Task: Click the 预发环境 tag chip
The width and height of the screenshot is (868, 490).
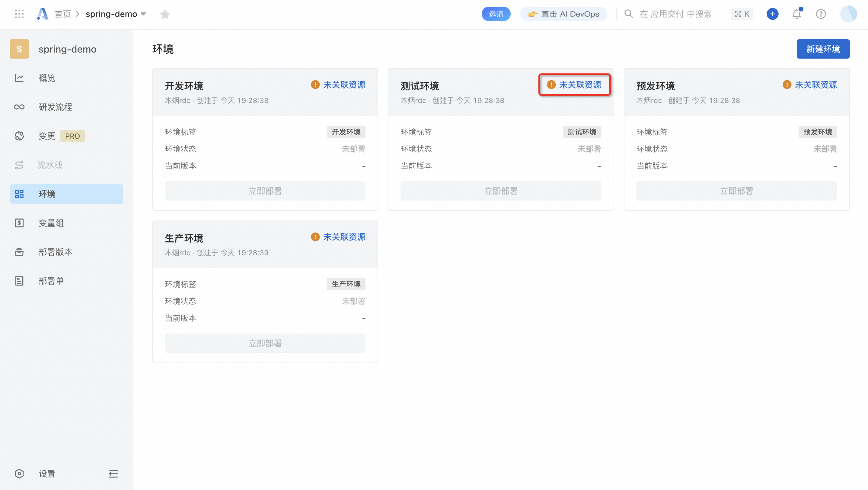Action: click(818, 132)
